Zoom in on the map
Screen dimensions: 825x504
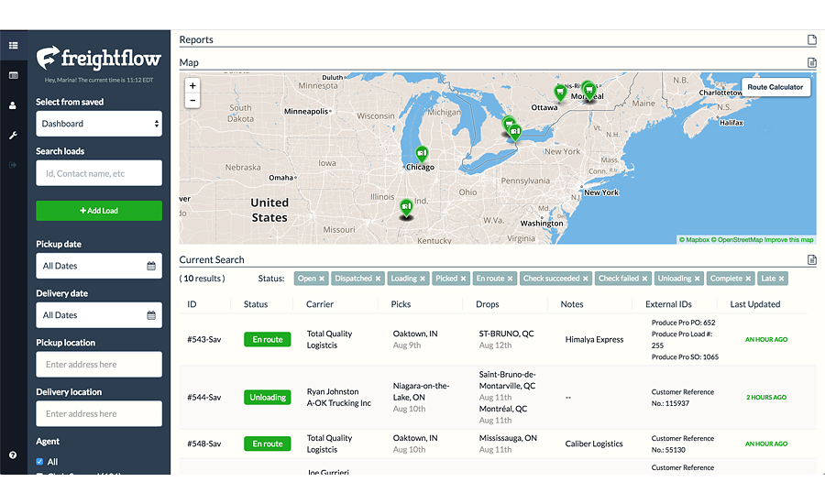(192, 85)
